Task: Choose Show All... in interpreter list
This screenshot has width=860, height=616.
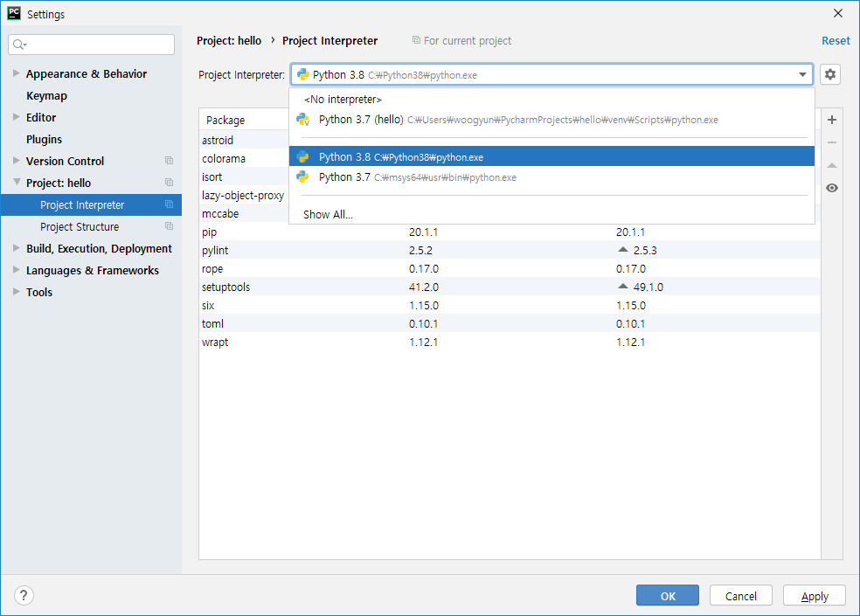Action: pos(551,214)
